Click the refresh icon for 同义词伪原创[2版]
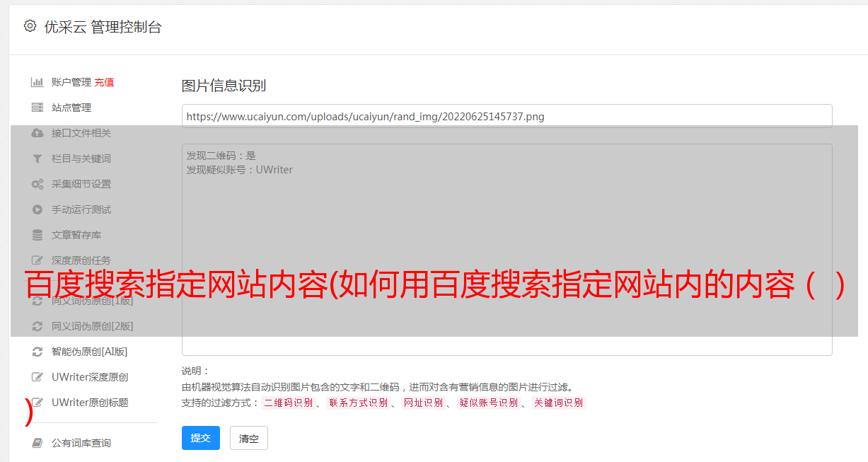 (37, 326)
